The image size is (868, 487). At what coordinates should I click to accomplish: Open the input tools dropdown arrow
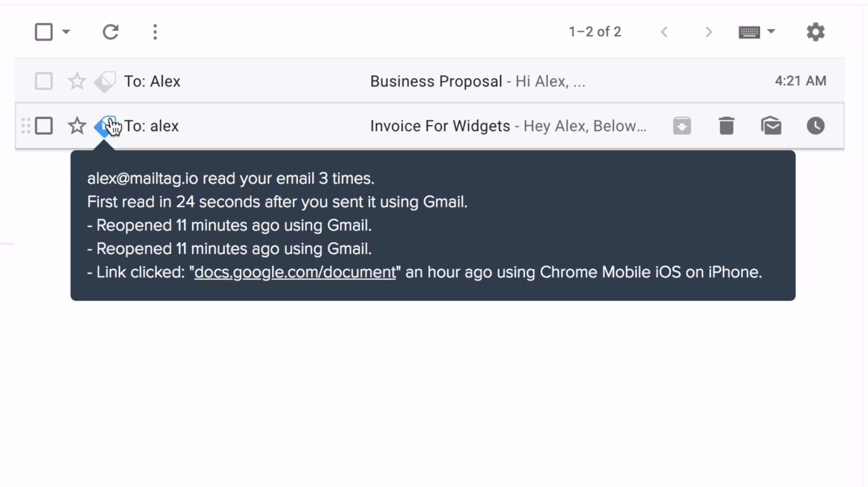771,32
